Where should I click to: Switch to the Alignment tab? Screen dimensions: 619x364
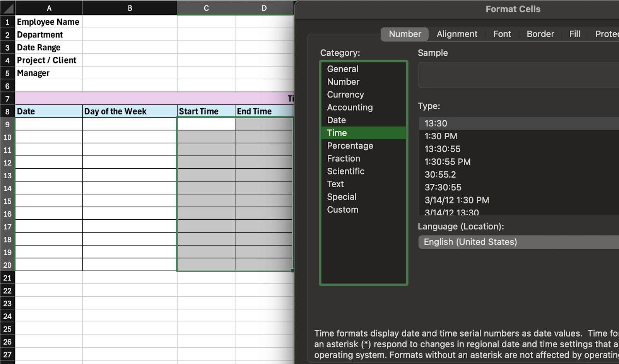457,34
